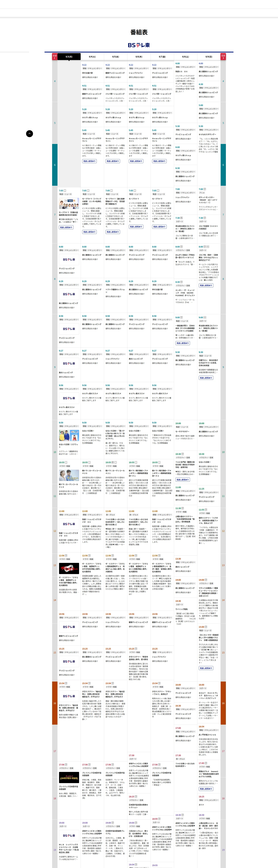Open Monday 8:00 テレビショッピング logo thumbnail
The image size is (278, 868).
coord(69,259)
